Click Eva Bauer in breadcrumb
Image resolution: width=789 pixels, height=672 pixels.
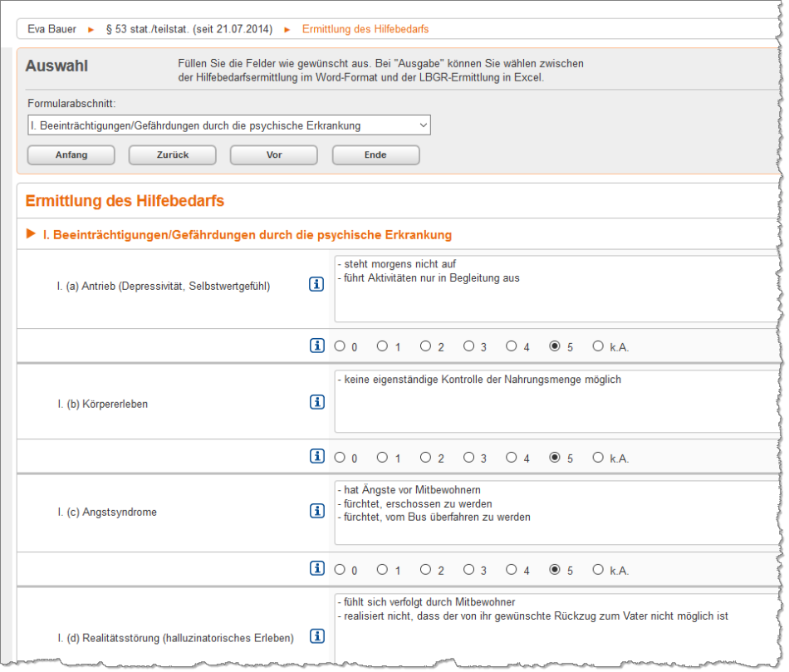click(51, 29)
